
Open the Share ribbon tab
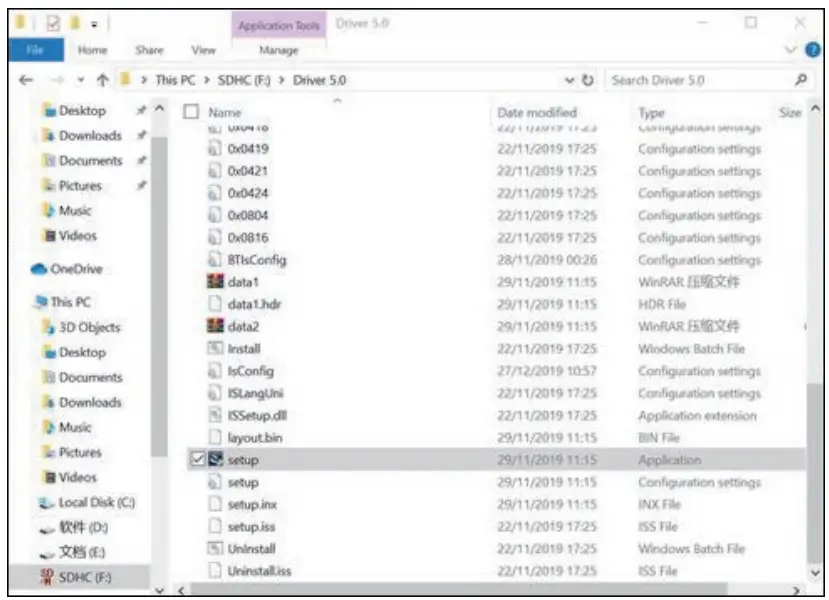coord(149,50)
